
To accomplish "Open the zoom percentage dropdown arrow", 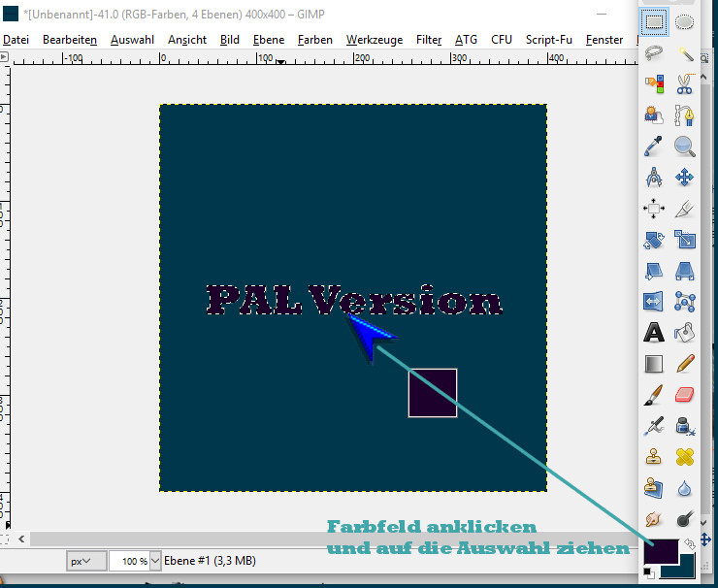I will (155, 561).
